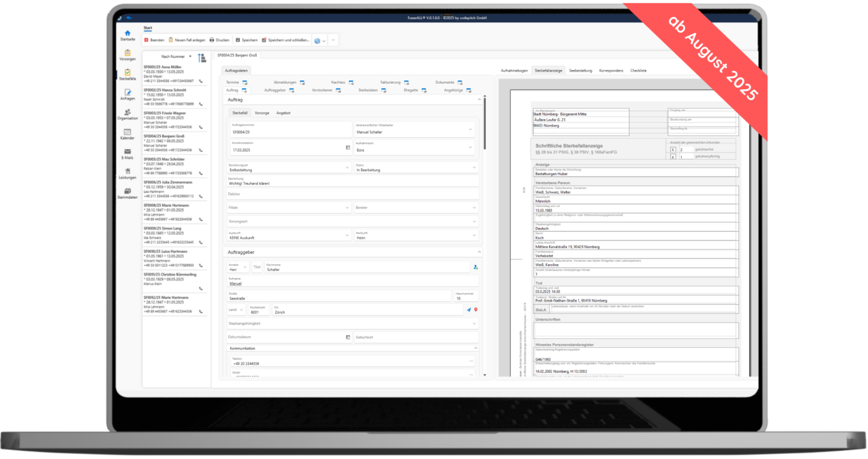
Task: Expand the Bestattungsart dropdown
Action: 347,168
